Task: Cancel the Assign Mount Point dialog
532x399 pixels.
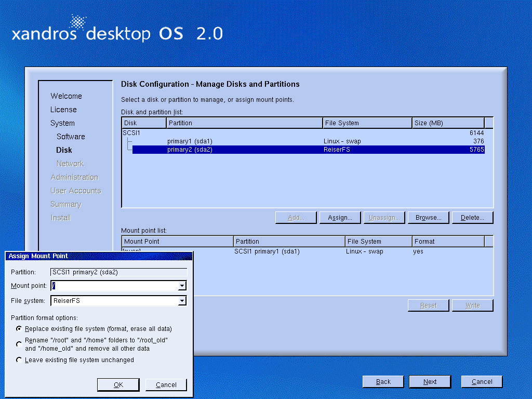Action: (x=166, y=384)
